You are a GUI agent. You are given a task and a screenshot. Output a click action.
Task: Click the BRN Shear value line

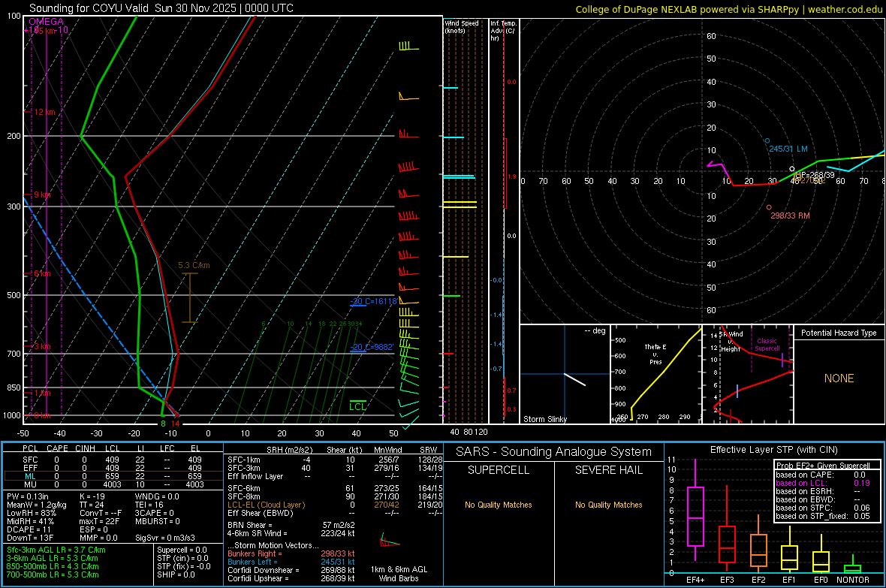click(291, 525)
